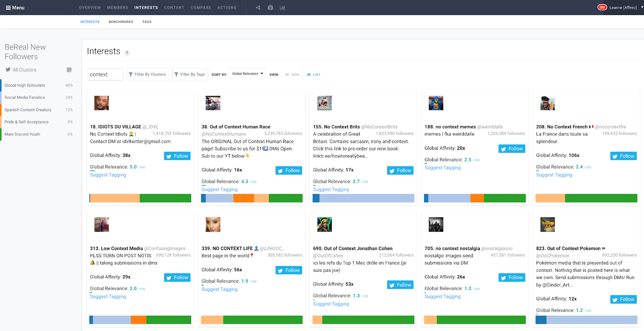Screen dimensions: 644x331
Task: Go to the Actions tab
Action: [x=227, y=8]
